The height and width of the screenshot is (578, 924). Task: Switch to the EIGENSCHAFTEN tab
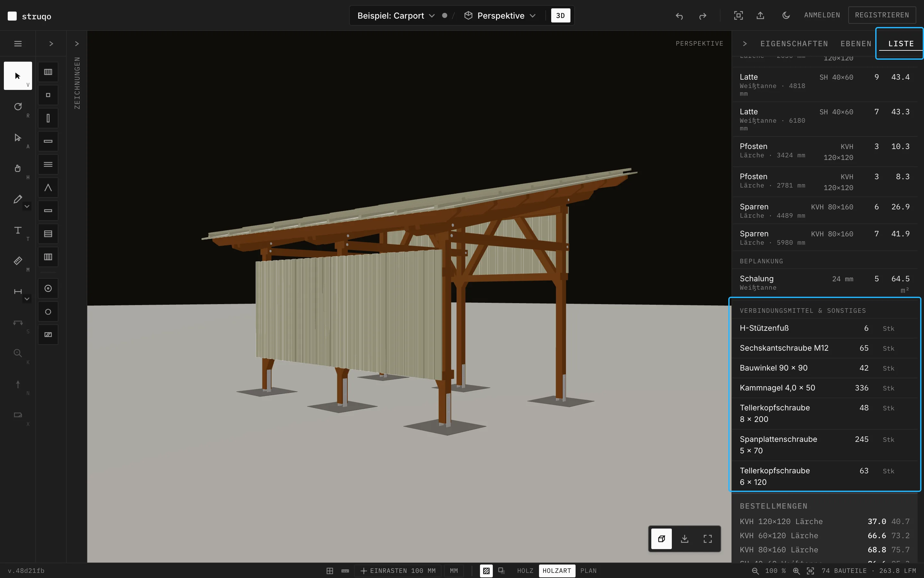click(x=794, y=44)
